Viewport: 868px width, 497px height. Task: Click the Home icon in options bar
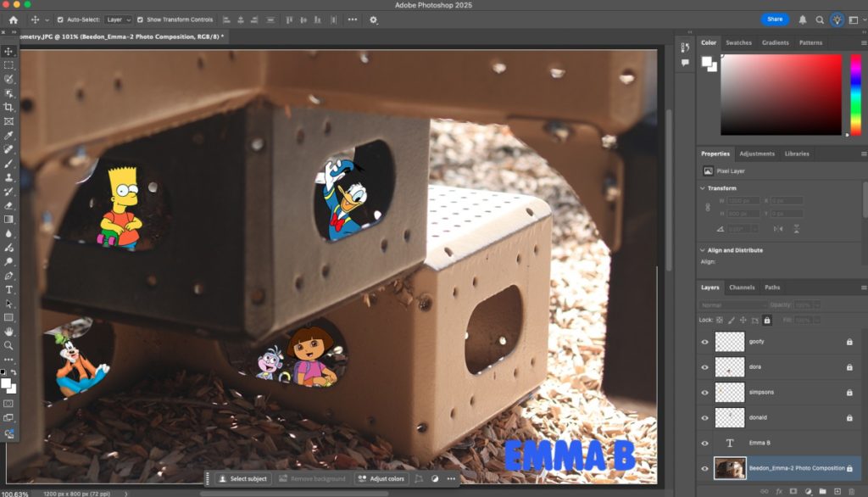[13, 20]
